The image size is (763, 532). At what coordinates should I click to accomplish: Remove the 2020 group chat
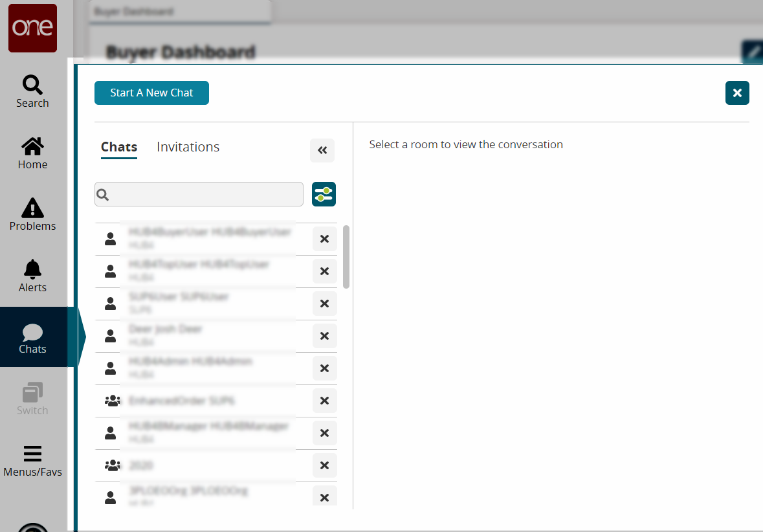tap(325, 465)
